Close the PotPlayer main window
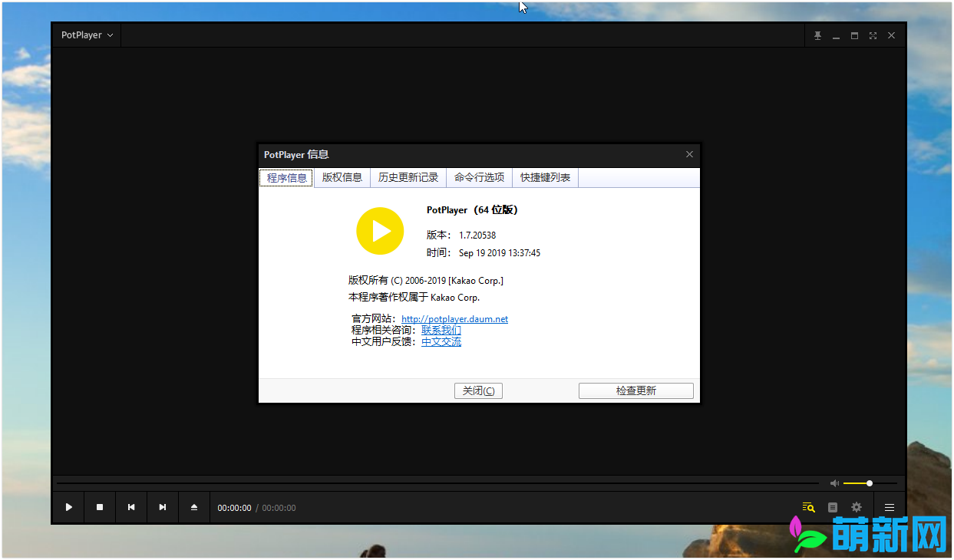954x560 pixels. [x=891, y=35]
